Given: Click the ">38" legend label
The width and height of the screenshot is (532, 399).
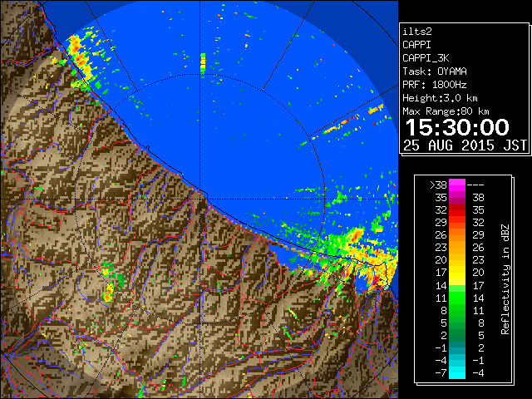Looking at the screenshot, I should (x=438, y=185).
